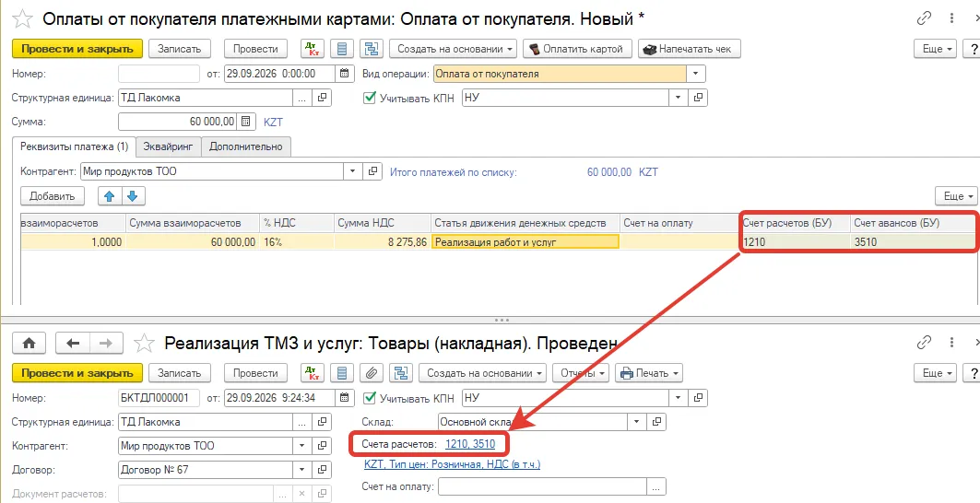980x503 pixels.
Task: Go to home page
Action: 29,343
